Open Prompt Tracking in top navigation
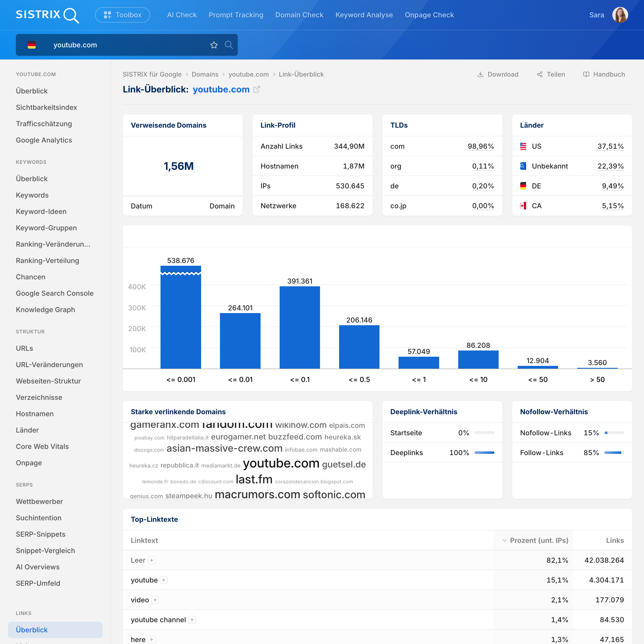The height and width of the screenshot is (644, 644). [x=236, y=15]
